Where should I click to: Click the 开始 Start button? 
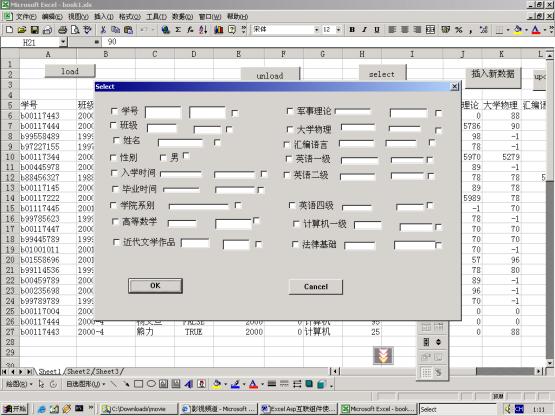[15, 409]
